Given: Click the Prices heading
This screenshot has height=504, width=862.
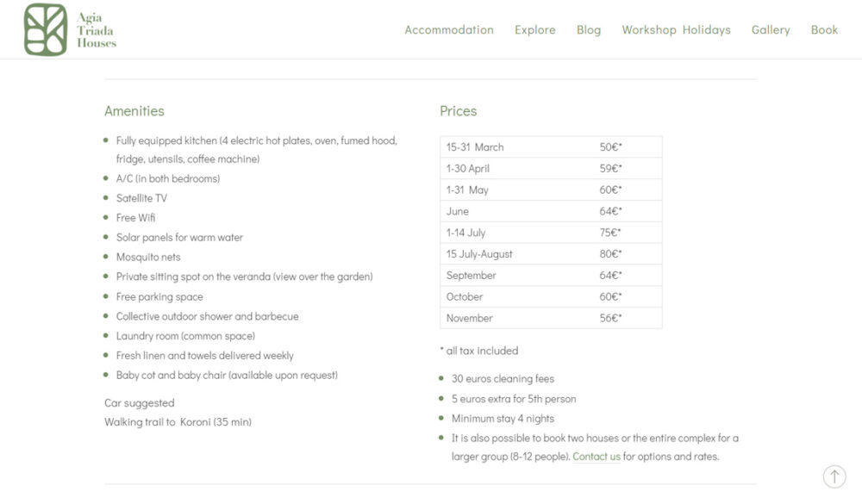Looking at the screenshot, I should [x=458, y=111].
